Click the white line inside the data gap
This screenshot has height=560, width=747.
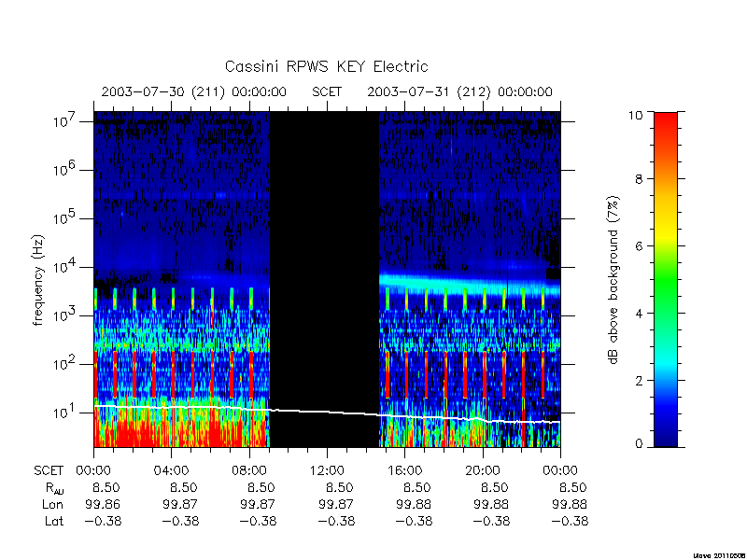click(324, 412)
